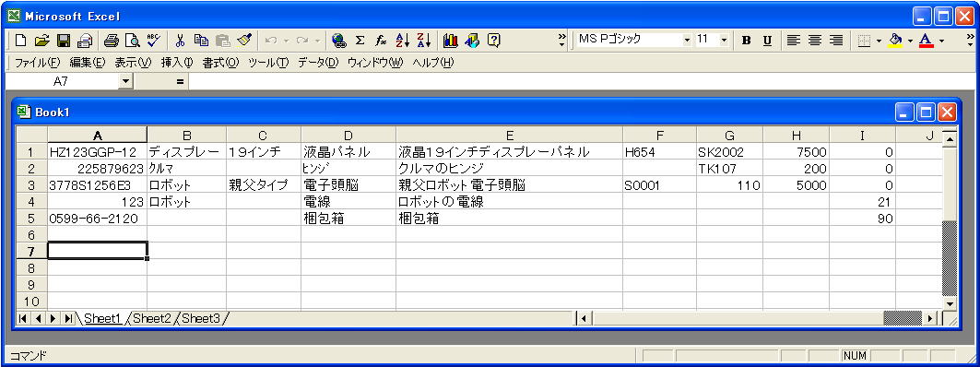Click the Undo arrow icon
980x367 pixels.
coord(271,41)
